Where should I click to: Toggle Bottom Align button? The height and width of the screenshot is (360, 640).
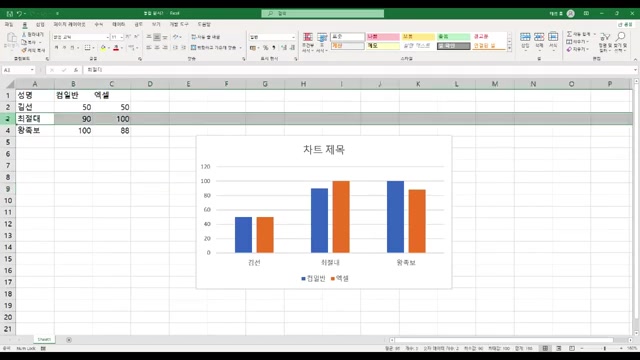pos(165,37)
